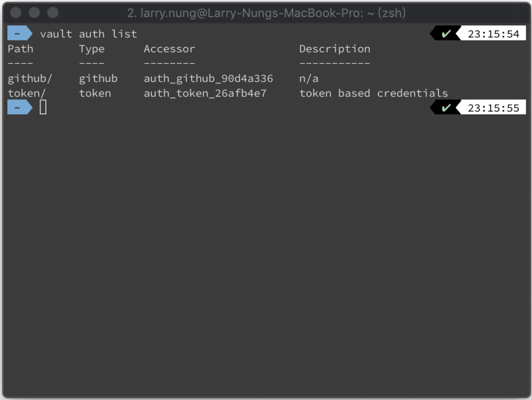Click the terminal cursor block at the prompt
Screen dimensions: 532x400
[x=43, y=108]
